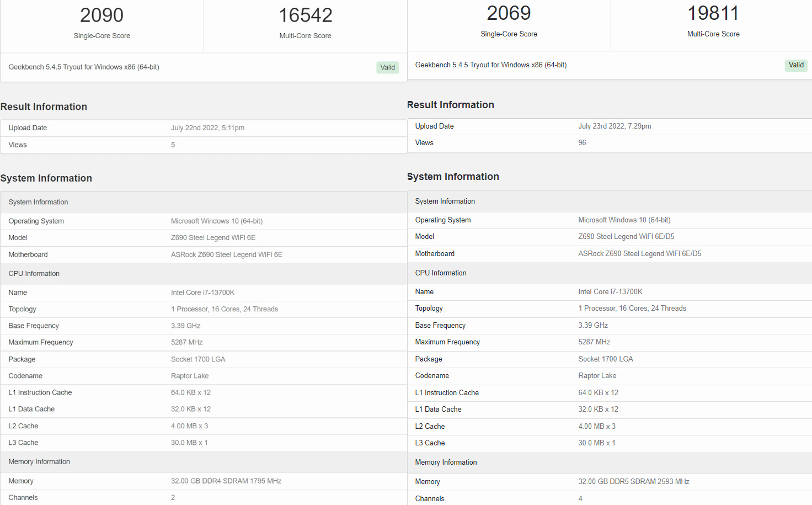The image size is (812, 505).
Task: Click the views count 5
Action: point(173,145)
